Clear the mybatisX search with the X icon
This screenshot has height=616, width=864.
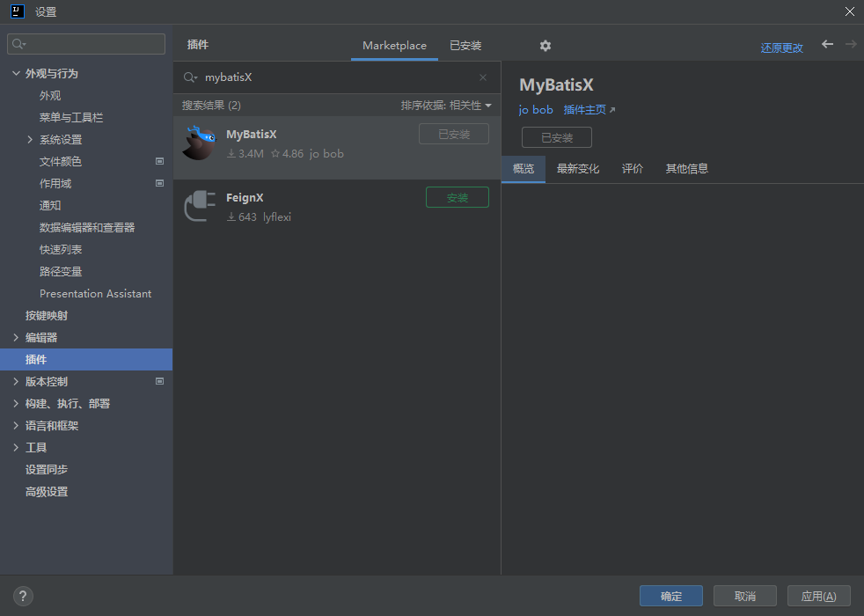pos(483,77)
